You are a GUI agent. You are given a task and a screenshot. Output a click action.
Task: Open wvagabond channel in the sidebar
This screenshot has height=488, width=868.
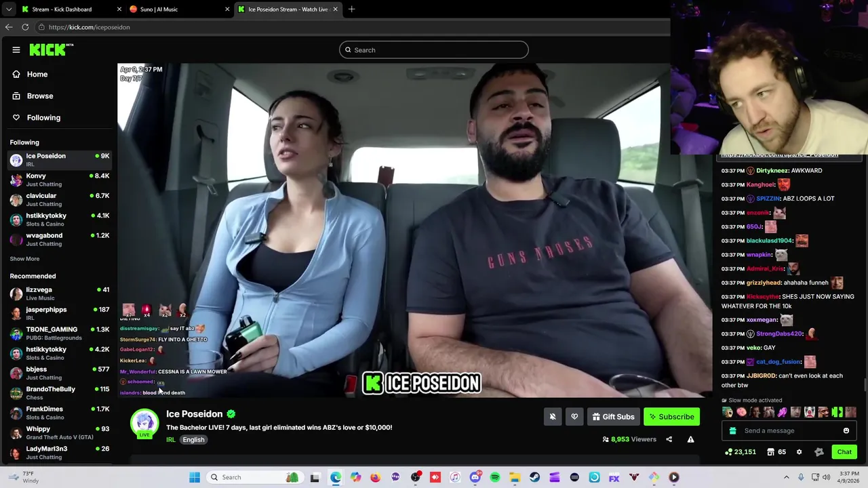pos(60,239)
